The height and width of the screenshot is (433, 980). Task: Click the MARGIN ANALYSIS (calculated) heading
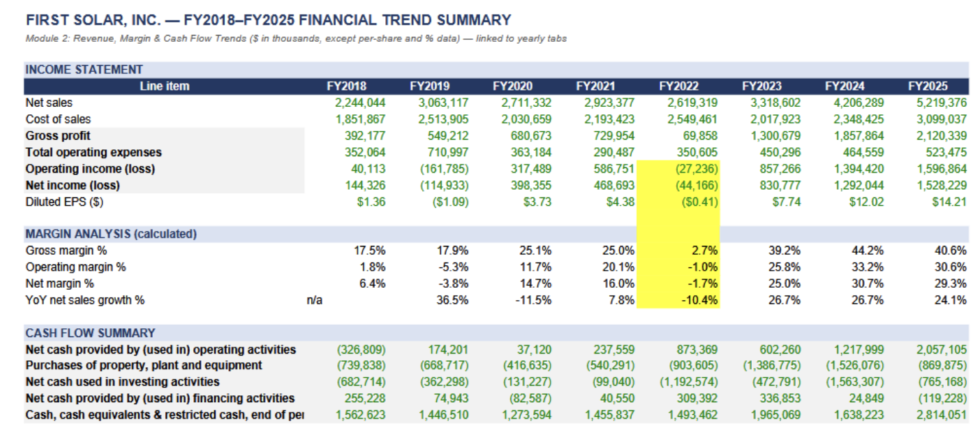pyautogui.click(x=111, y=234)
